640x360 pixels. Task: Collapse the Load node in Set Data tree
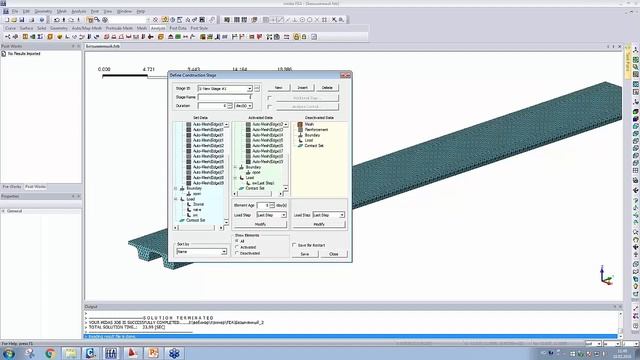pos(176,199)
